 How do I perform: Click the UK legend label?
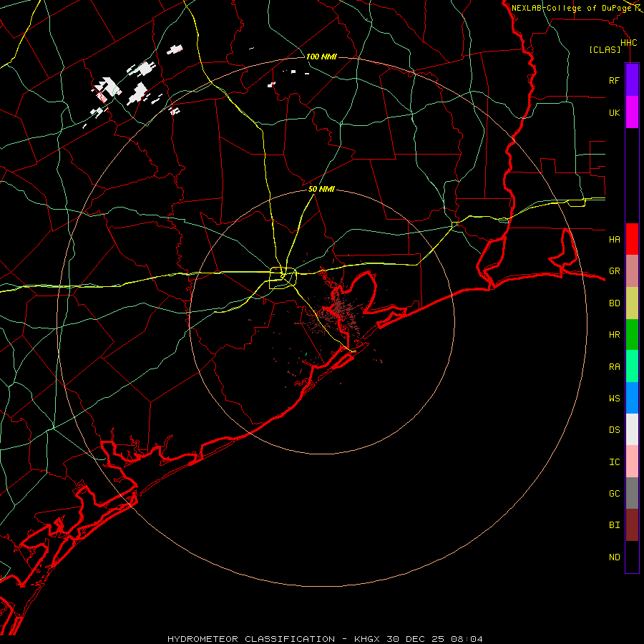614,112
